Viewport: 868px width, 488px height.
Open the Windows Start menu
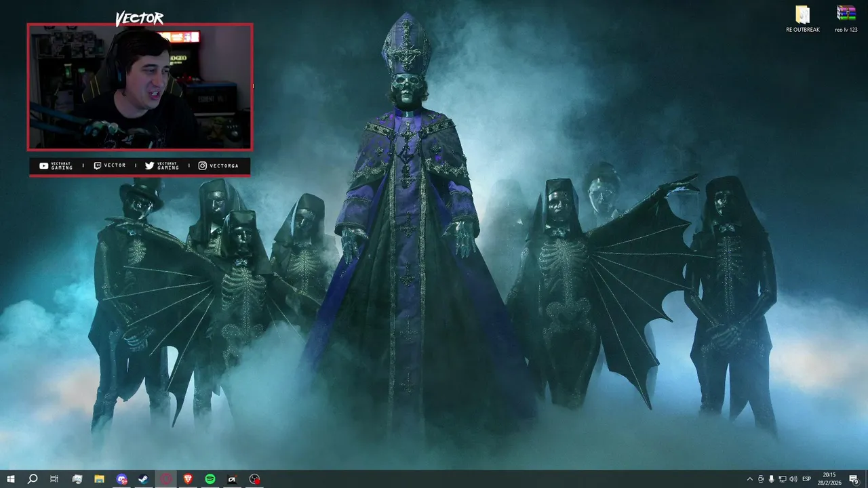10,479
